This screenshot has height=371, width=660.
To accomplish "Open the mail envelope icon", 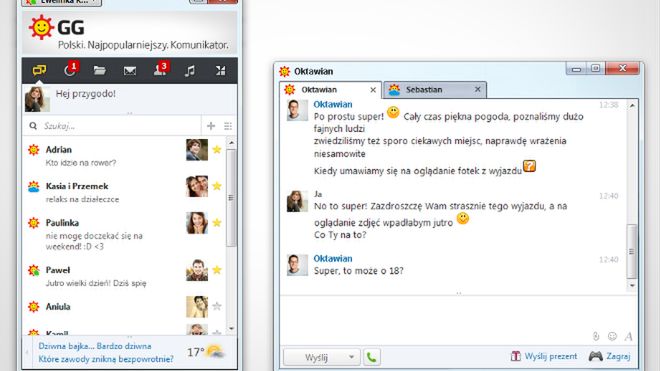I will [x=130, y=71].
